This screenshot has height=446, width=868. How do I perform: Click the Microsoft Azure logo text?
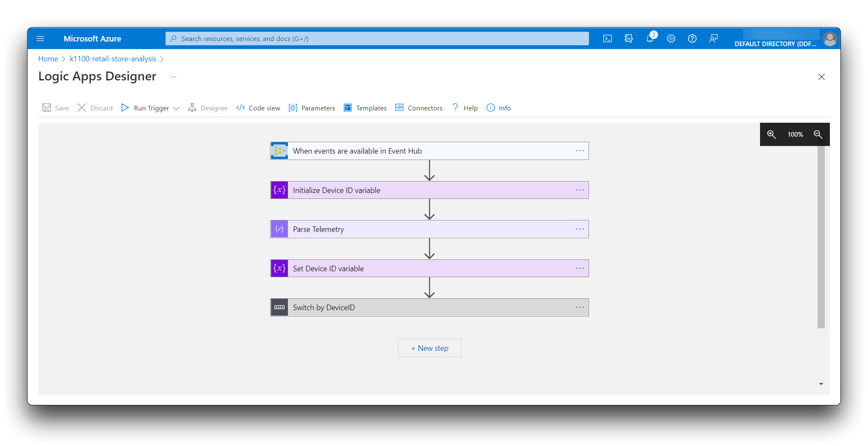tap(92, 39)
